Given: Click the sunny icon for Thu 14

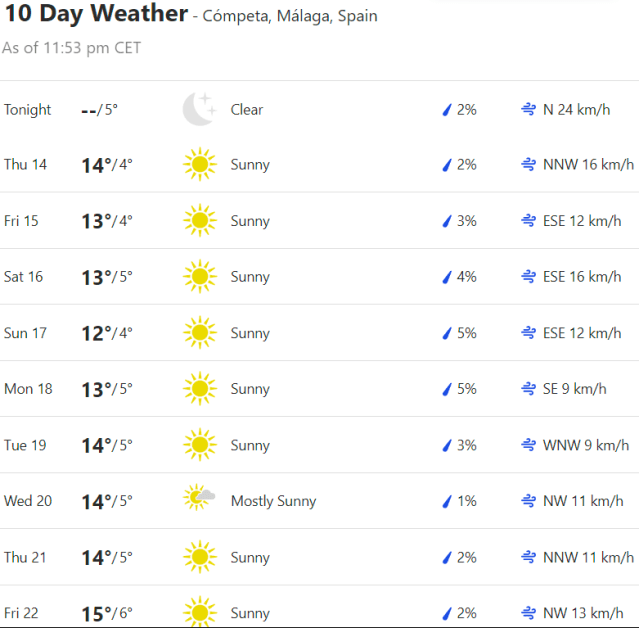Looking at the screenshot, I should (x=199, y=165).
